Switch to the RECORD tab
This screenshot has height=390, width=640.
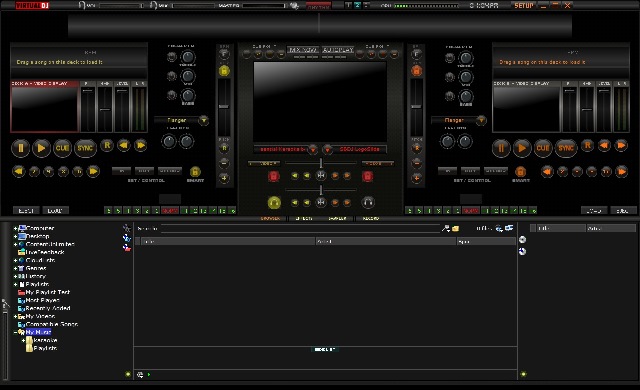(371, 219)
